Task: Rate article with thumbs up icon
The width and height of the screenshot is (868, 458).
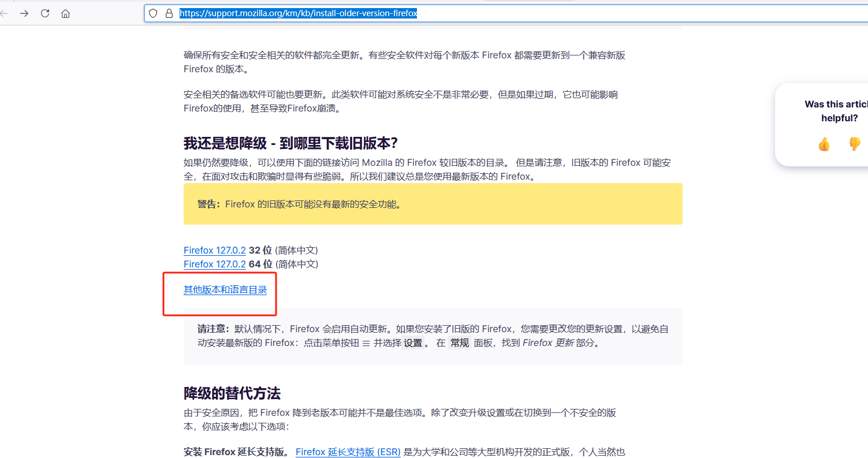Action: pyautogui.click(x=824, y=144)
